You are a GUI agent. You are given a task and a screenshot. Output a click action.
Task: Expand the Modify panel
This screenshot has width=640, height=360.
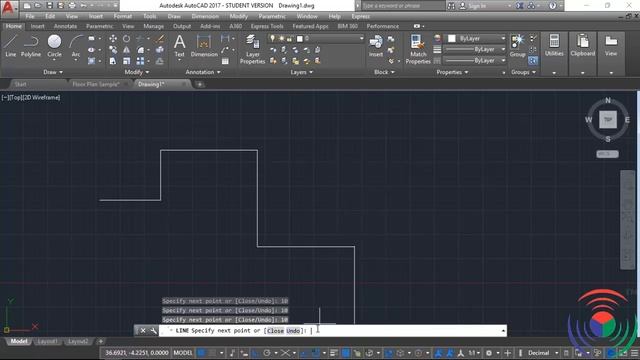[137, 72]
